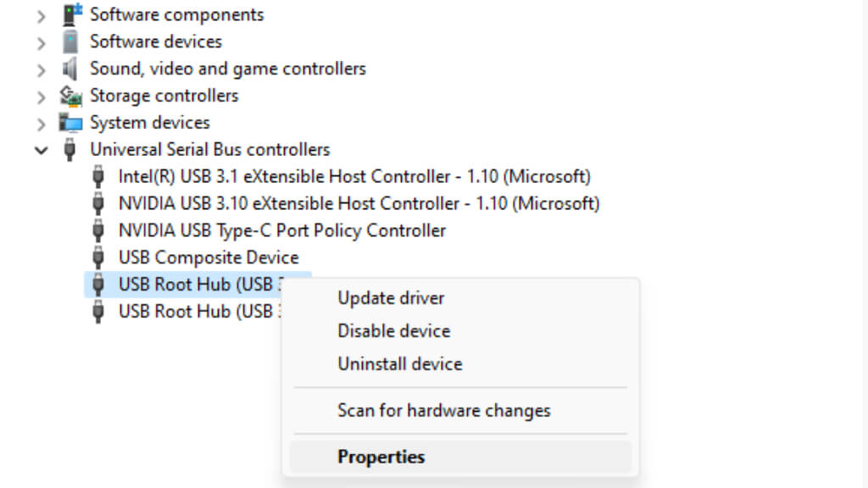
Task: Expand the Storage controllers node
Action: (x=41, y=97)
